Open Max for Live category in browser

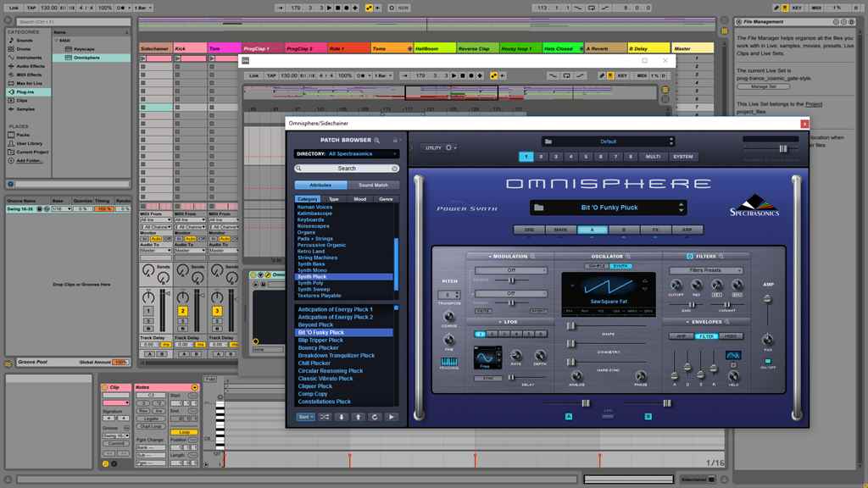pos(30,83)
